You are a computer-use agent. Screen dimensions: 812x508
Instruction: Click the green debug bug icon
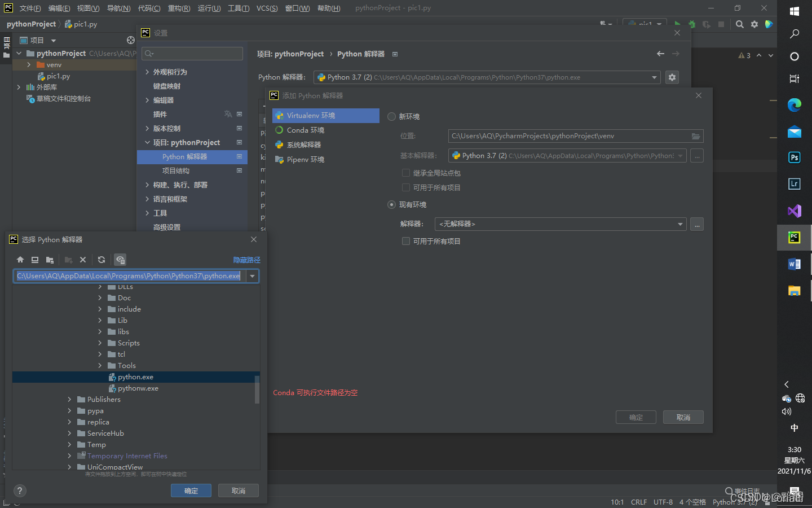[692, 24]
